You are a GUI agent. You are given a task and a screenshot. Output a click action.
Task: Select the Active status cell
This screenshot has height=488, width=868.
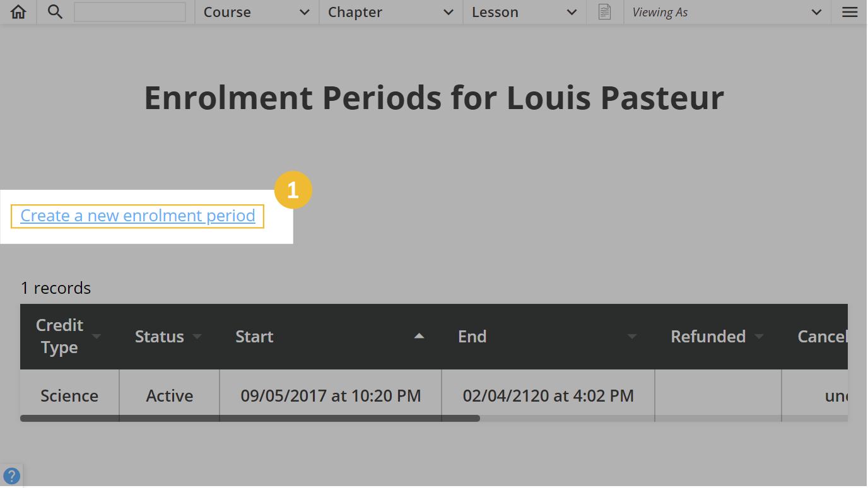[x=170, y=396]
